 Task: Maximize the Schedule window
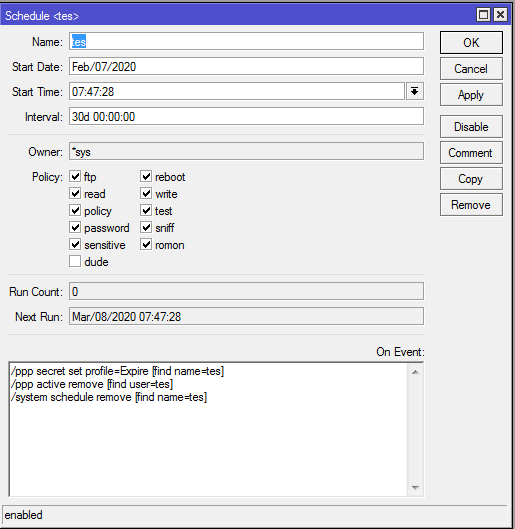coord(483,15)
